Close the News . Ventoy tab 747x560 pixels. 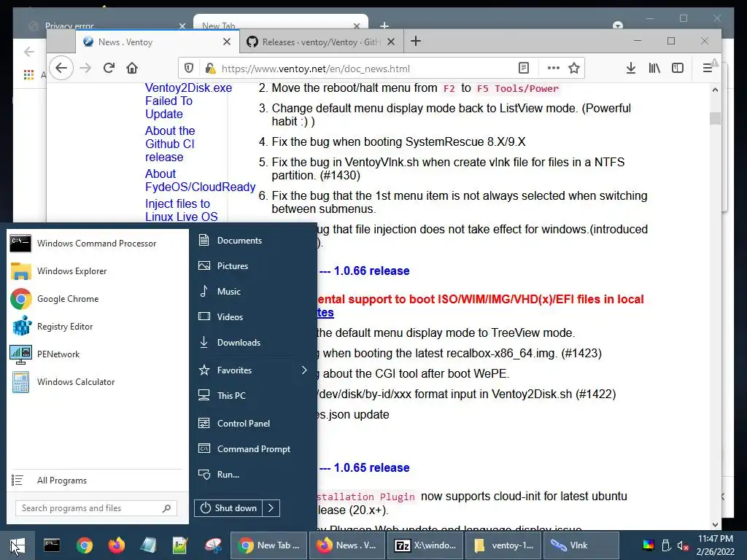227,42
